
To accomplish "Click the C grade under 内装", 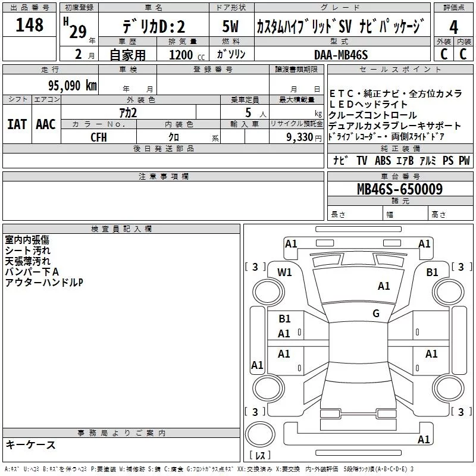I will (x=463, y=54).
